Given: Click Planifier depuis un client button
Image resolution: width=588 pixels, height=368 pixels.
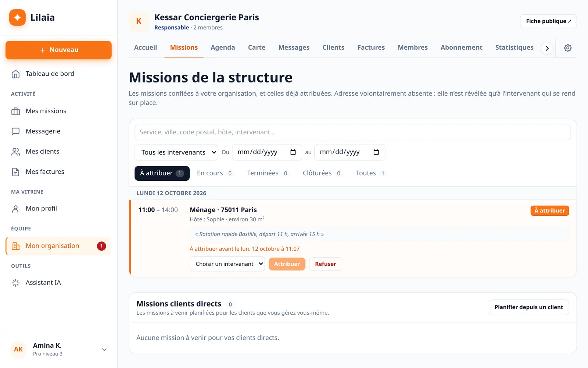Looking at the screenshot, I should (x=529, y=307).
